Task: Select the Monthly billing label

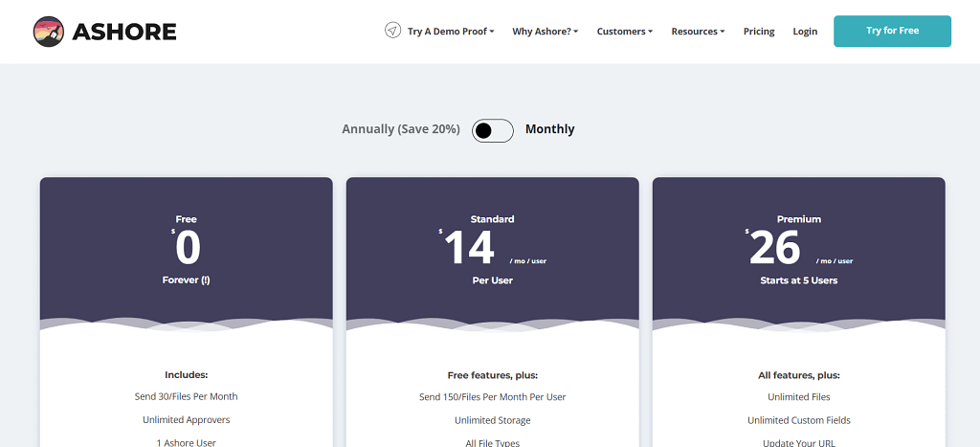Action: [550, 129]
